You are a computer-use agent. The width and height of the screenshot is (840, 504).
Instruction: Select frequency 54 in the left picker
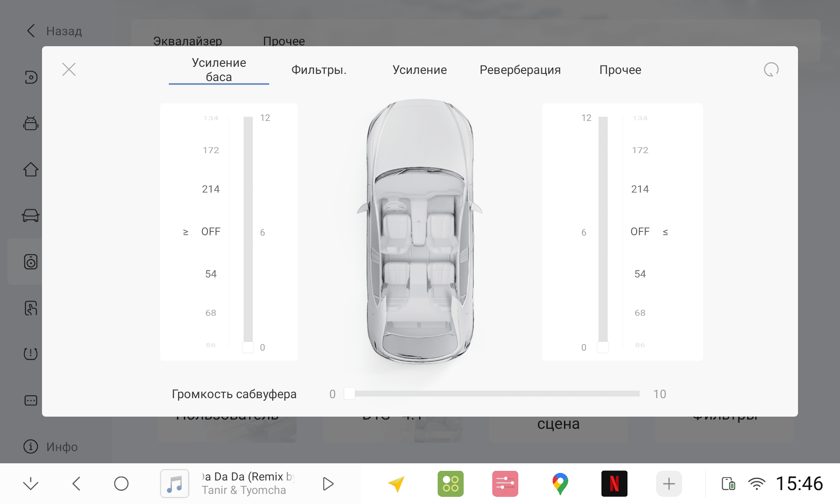(211, 274)
